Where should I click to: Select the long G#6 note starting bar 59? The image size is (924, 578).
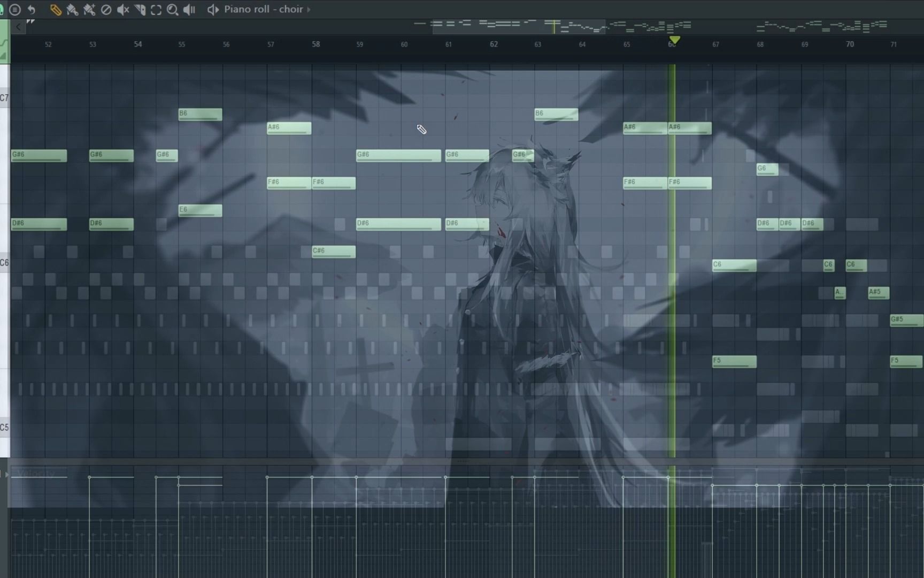398,155
